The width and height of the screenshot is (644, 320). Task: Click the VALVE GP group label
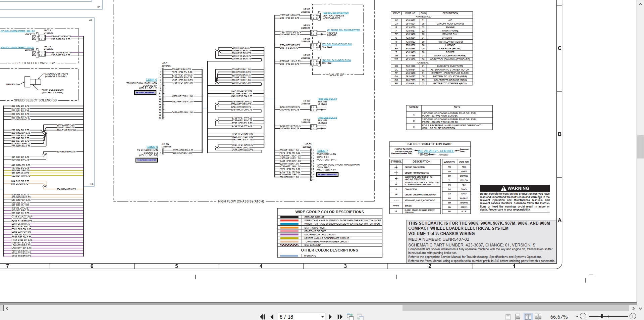[x=337, y=75]
